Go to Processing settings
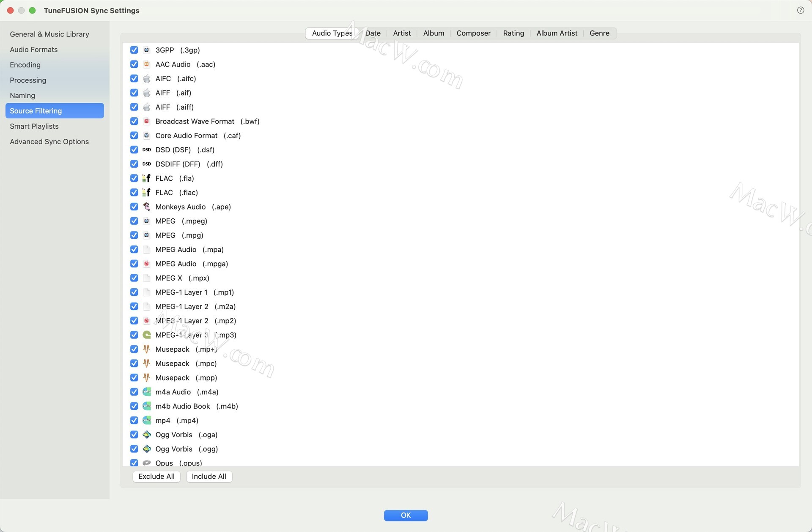Screen dimensions: 812x532 click(x=55, y=80)
